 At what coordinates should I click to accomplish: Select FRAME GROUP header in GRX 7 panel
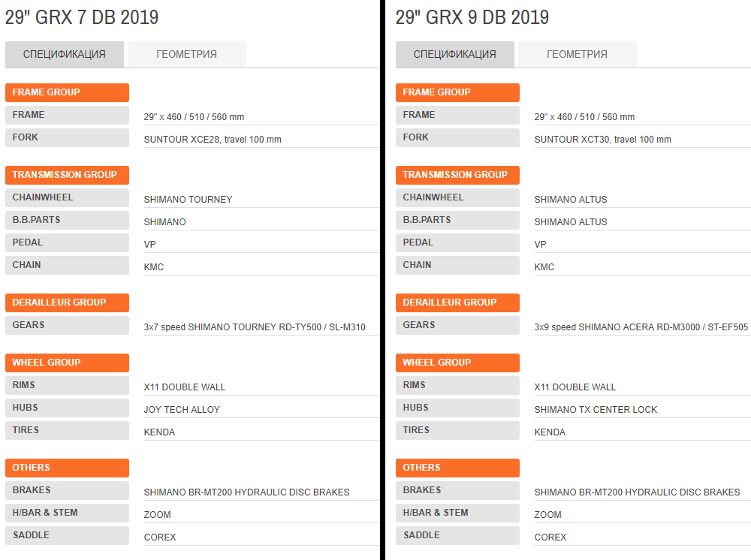point(67,92)
